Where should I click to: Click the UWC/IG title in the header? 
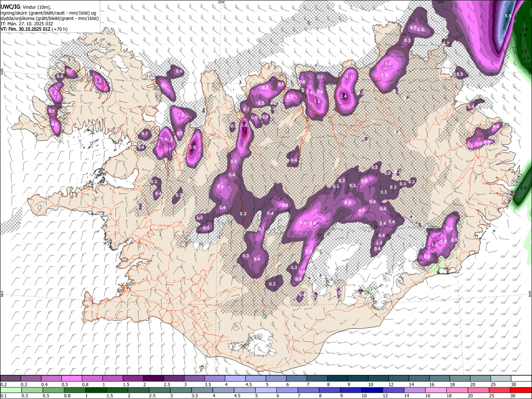pyautogui.click(x=10, y=7)
